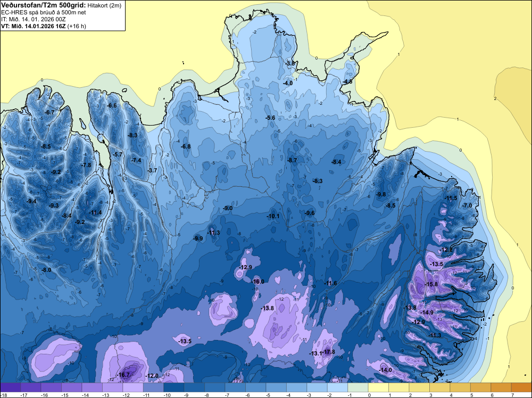The height and width of the screenshot is (398, 532).
Task: Select the legend swatch between -16 and -15
Action: [x=51, y=387]
